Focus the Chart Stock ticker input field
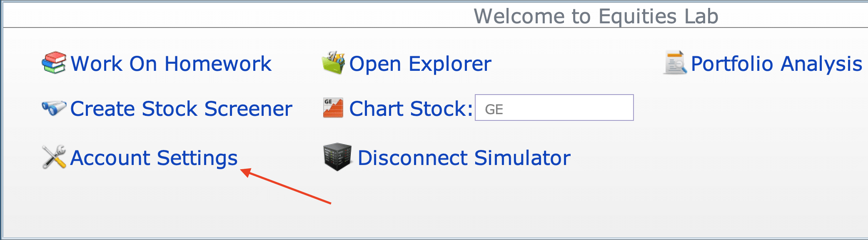 click(x=554, y=107)
